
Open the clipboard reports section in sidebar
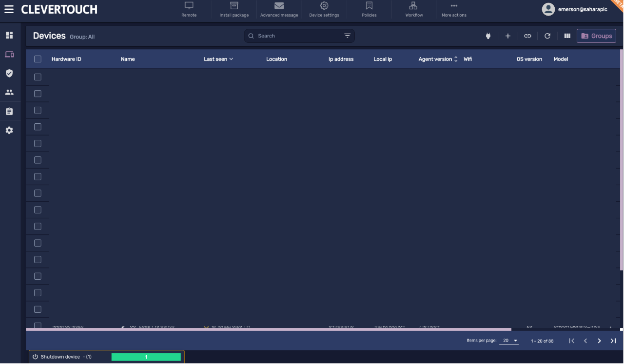click(x=9, y=111)
